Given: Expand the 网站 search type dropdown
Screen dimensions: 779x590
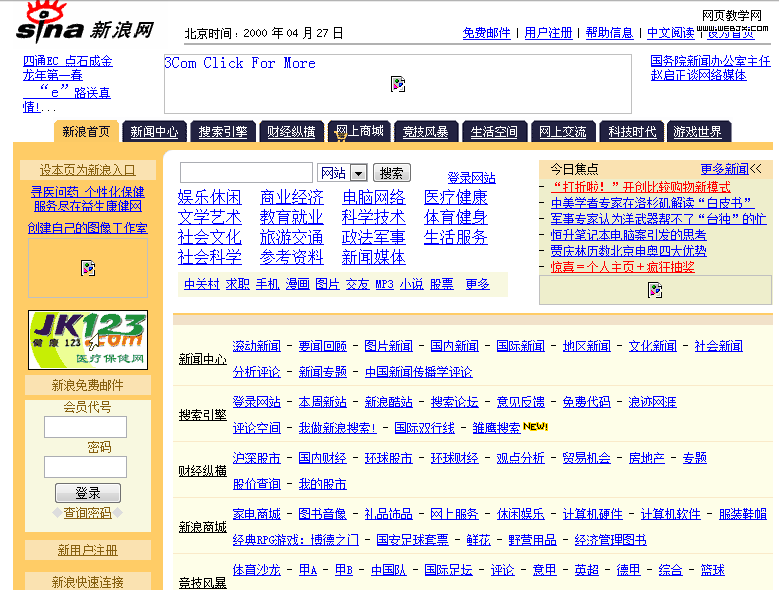Looking at the screenshot, I should pyautogui.click(x=358, y=173).
